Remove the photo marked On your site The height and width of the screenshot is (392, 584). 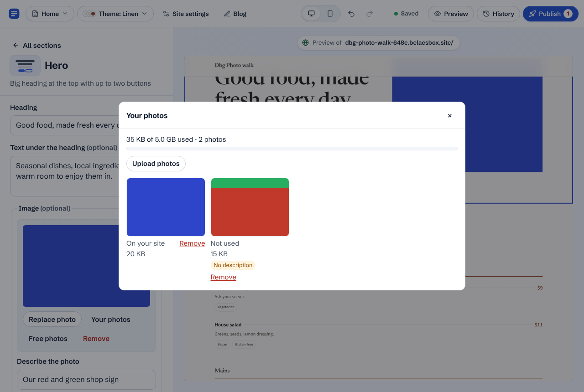pos(192,243)
